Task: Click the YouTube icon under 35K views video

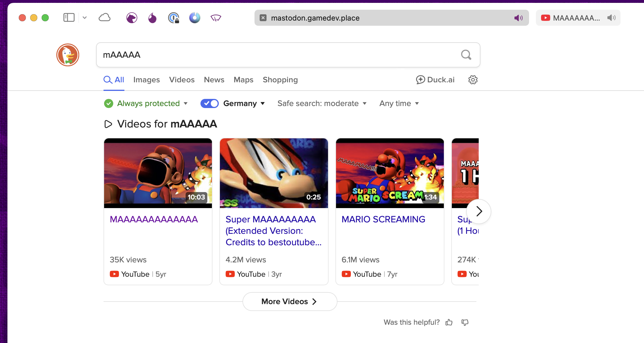Action: pyautogui.click(x=114, y=274)
